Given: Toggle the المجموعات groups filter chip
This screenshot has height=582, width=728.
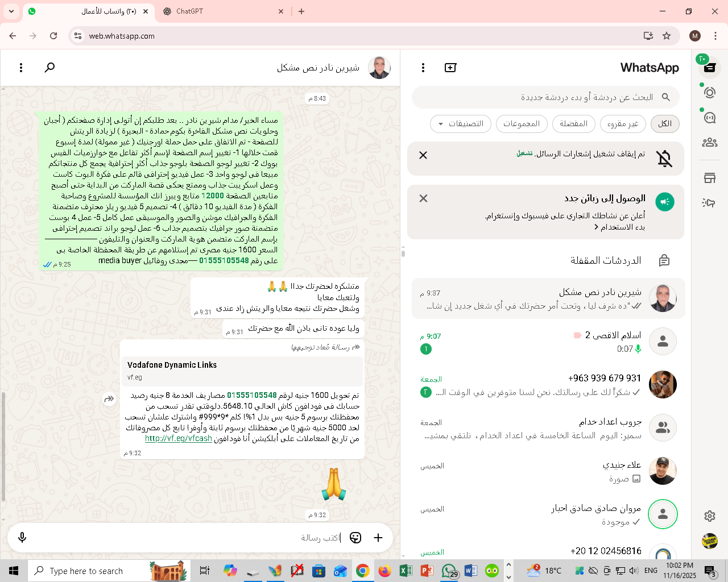Looking at the screenshot, I should pyautogui.click(x=522, y=124).
